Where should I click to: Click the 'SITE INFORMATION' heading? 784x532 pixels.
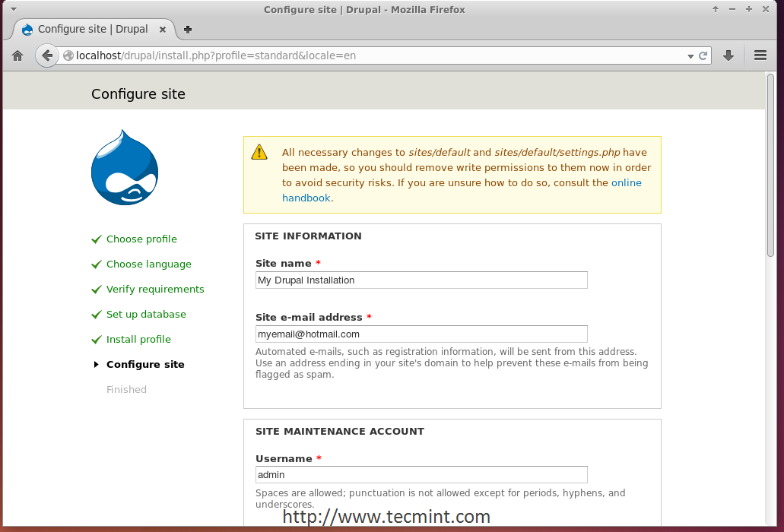click(308, 236)
